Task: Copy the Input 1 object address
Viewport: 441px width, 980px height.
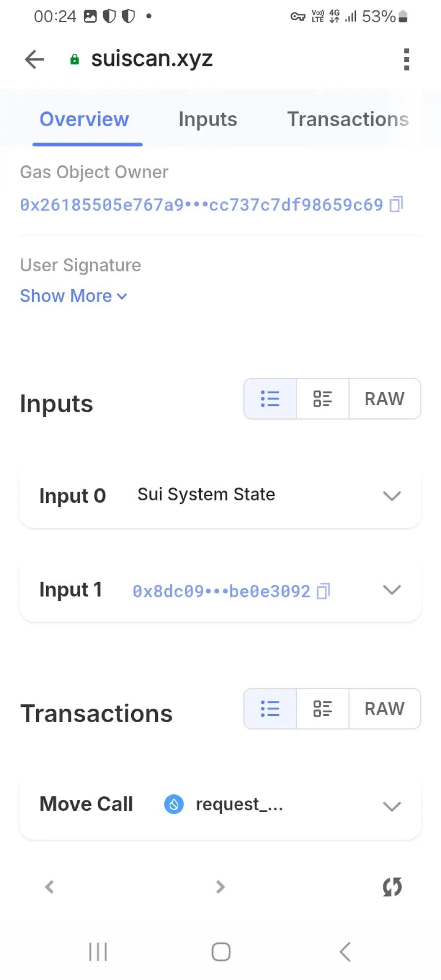Action: coord(323,591)
